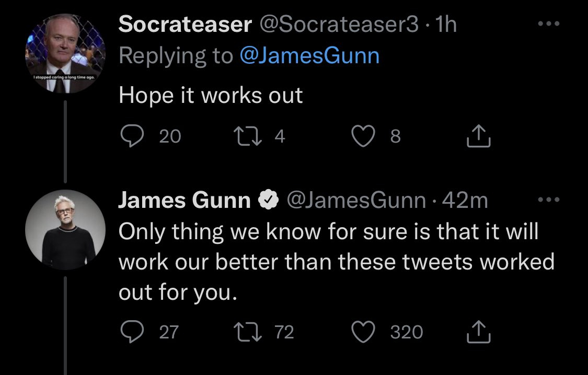Screen dimensions: 588x375
Task: Open more options on James Gunn's tweet
Action: [549, 200]
